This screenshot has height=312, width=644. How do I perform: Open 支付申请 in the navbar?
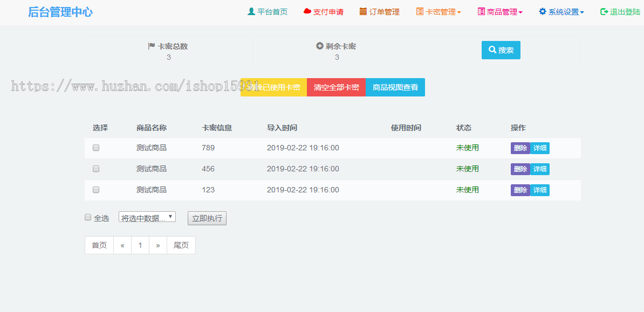323,12
